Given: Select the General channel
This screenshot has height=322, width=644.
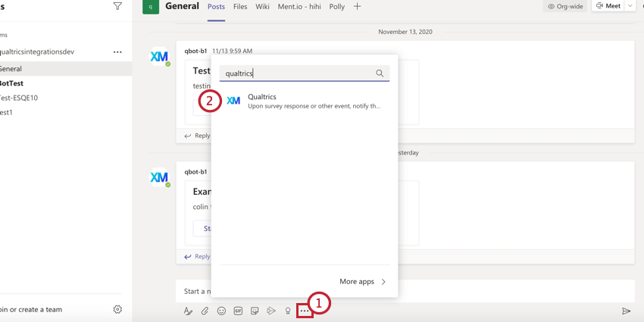Looking at the screenshot, I should (x=66, y=69).
